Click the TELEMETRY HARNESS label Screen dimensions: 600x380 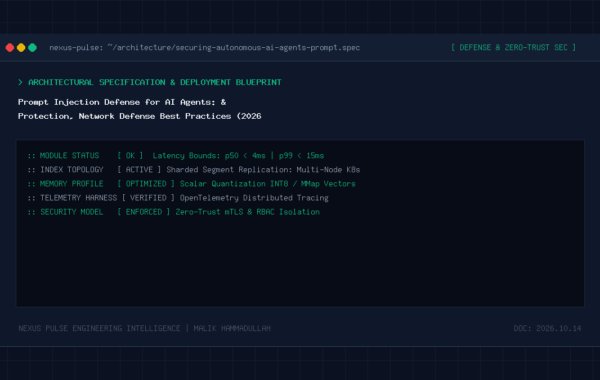click(78, 198)
